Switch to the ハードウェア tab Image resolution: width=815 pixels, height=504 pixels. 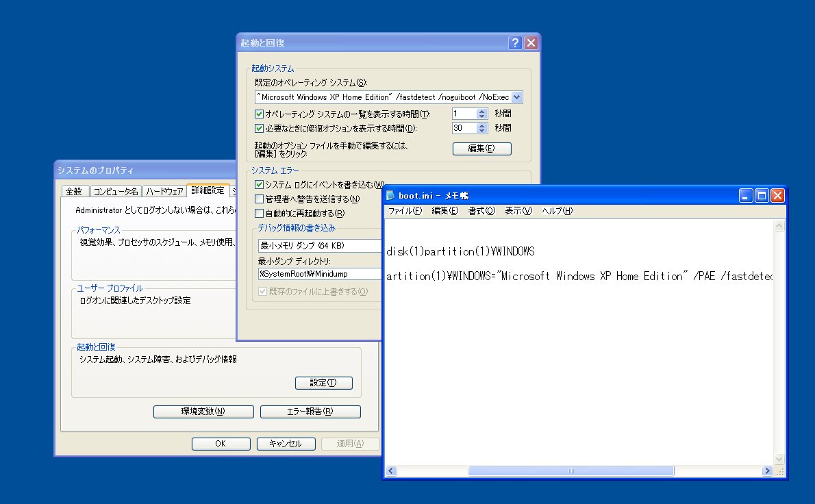coord(164,191)
